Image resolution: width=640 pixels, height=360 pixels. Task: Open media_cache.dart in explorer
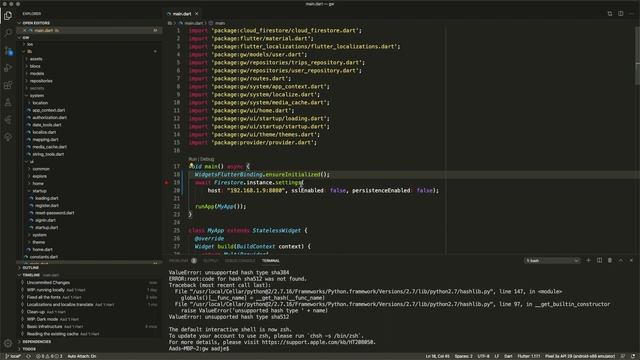49,147
